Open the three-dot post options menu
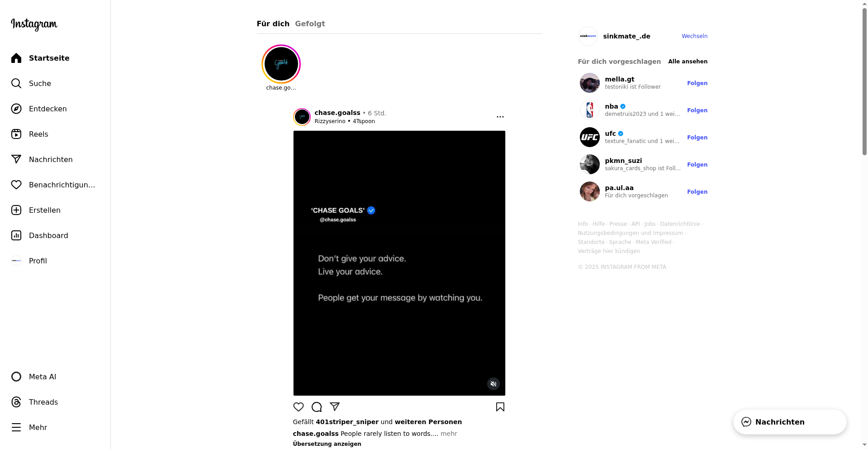Viewport: 868px width, 449px height. click(x=500, y=117)
